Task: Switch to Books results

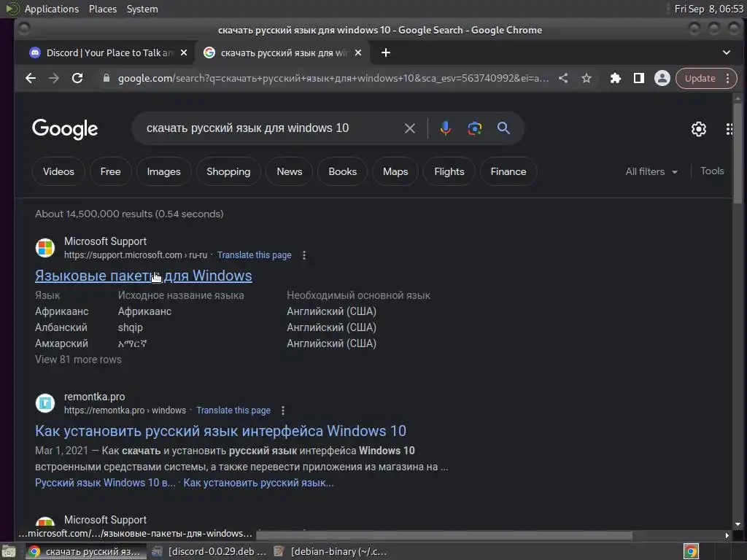Action: coord(343,171)
